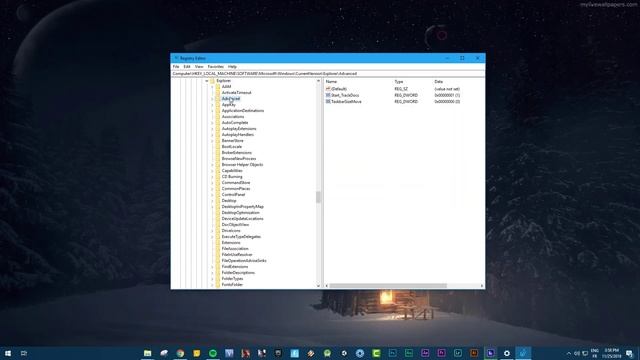Click data value 0x00000000 (0)
The height and width of the screenshot is (360, 640).
click(447, 102)
